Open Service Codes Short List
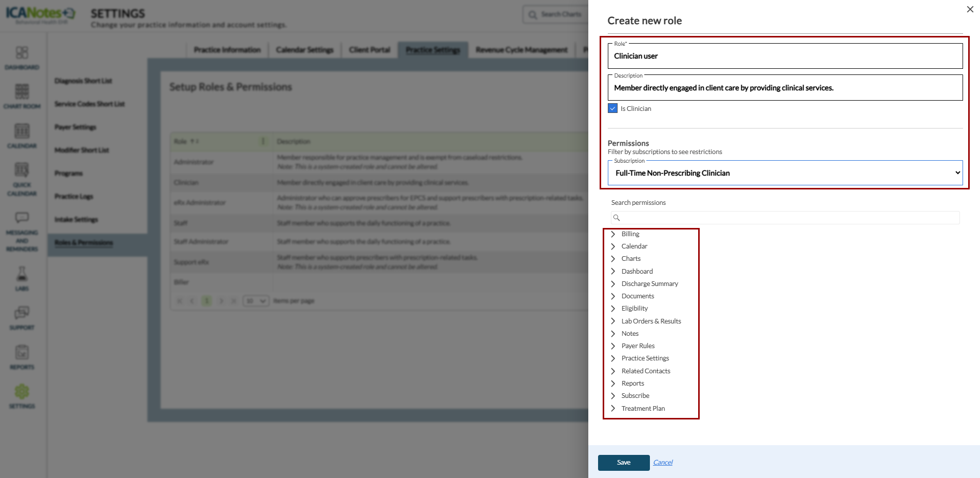980x478 pixels. point(90,104)
